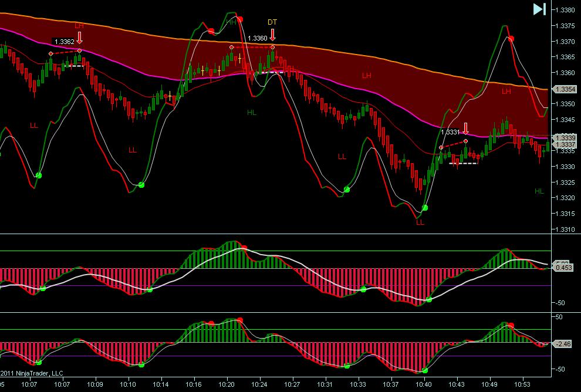Select the 1.3360 price tag beside the DT arrow
581x392 pixels.
point(257,38)
